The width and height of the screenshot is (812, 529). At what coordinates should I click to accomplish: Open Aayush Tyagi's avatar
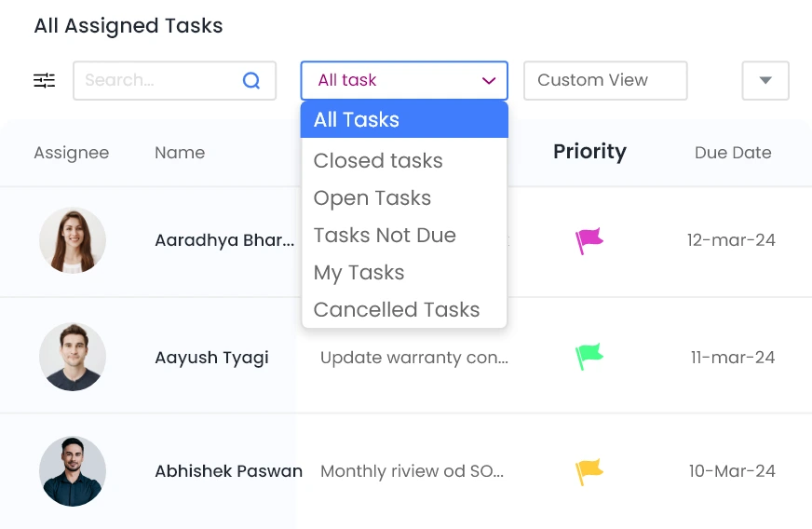(x=73, y=357)
